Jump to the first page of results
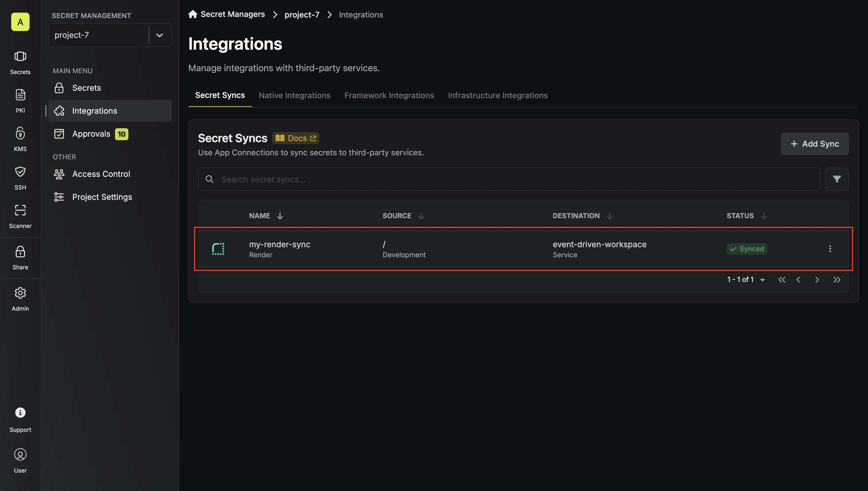Viewport: 868px width, 491px height. click(782, 280)
